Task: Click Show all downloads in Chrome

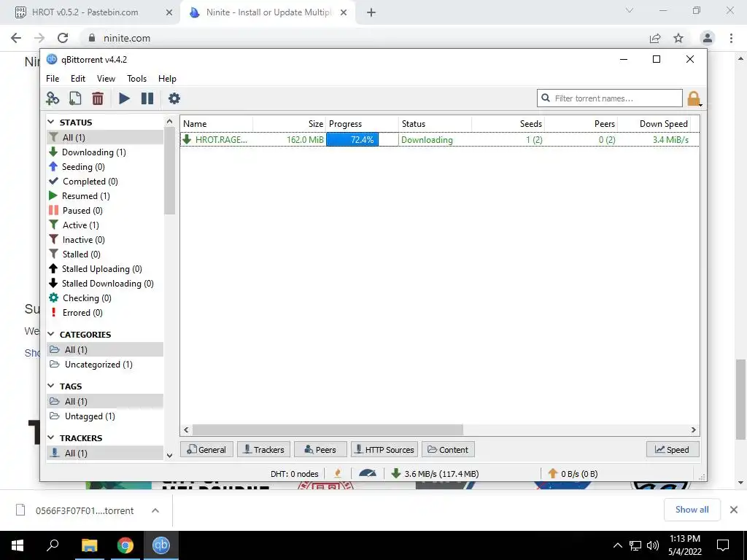Action: coord(692,510)
